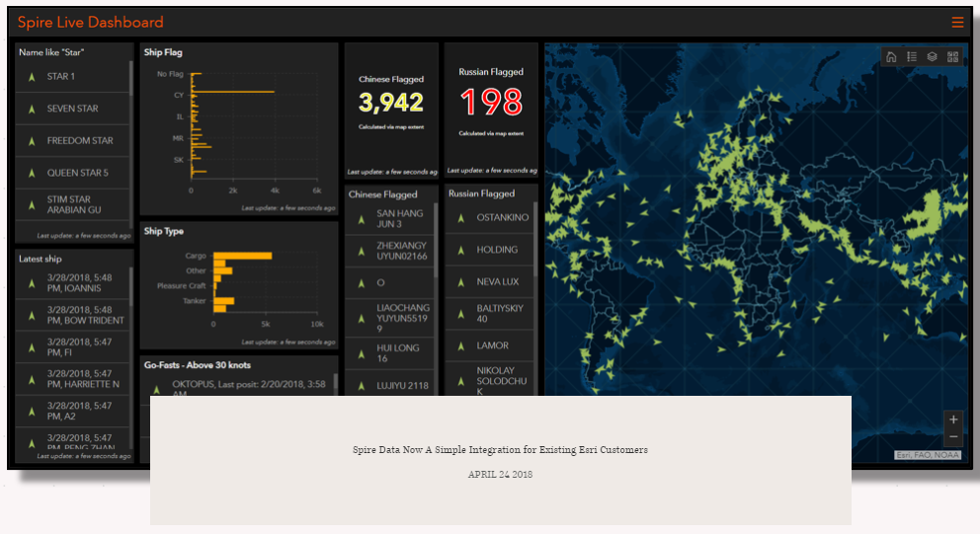Screen dimensions: 980x534
Task: Click the Chinese Flagged 3,942 indicator
Action: click(x=391, y=103)
